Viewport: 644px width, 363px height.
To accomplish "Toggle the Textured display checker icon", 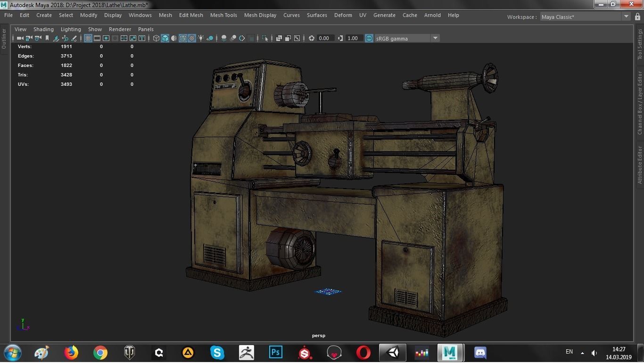I will (192, 38).
